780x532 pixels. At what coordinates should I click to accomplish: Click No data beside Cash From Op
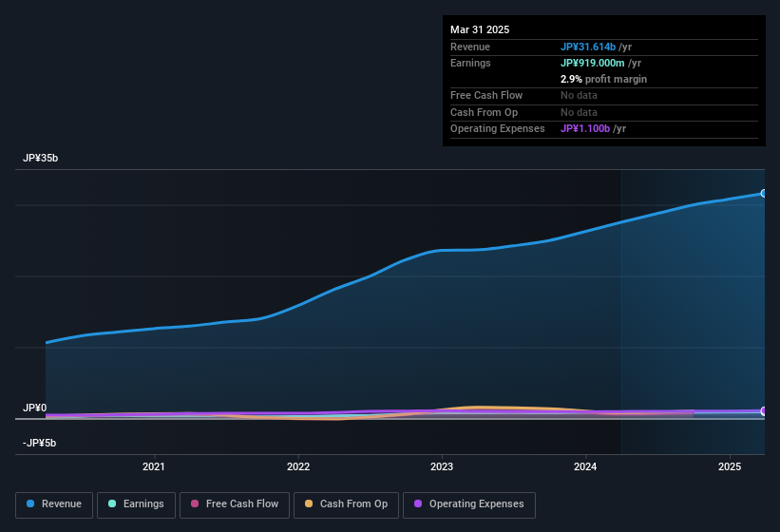[x=579, y=112]
